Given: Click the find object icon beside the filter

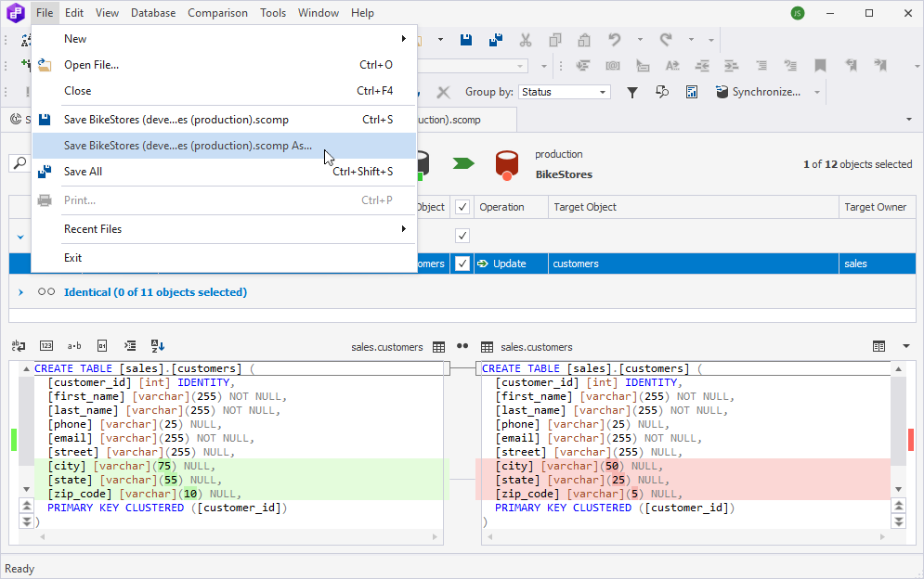Looking at the screenshot, I should (x=662, y=92).
